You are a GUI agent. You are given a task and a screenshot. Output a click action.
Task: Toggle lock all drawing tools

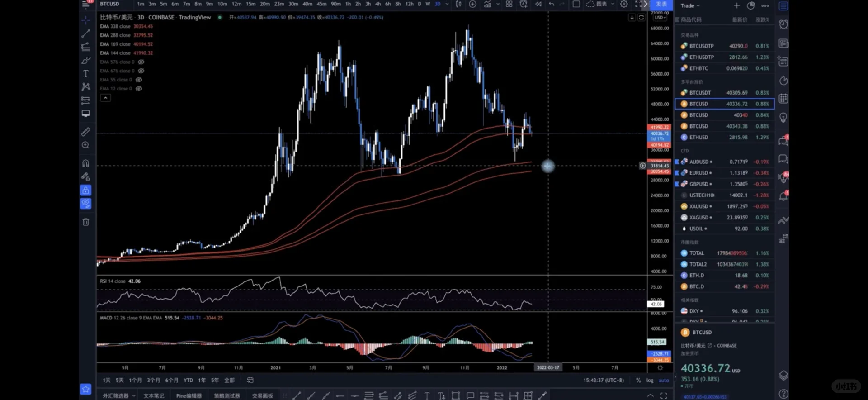(85, 190)
